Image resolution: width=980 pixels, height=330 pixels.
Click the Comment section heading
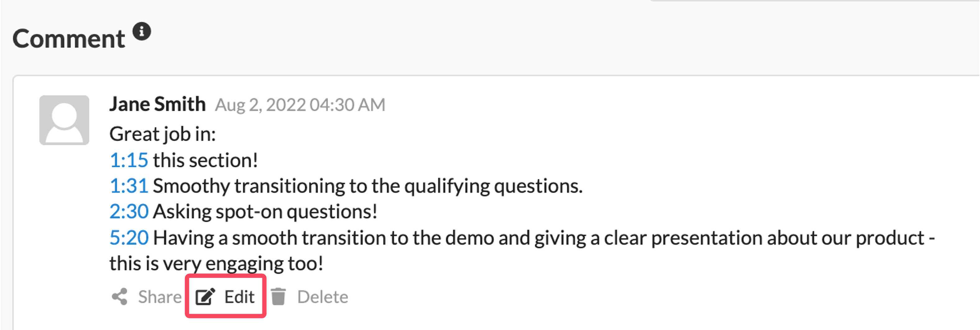coord(68,39)
